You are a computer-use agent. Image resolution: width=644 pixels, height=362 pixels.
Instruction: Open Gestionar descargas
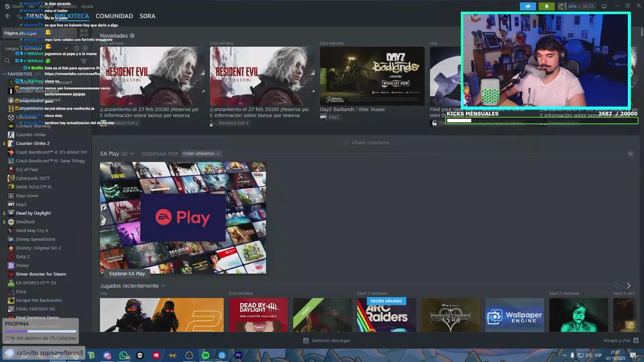click(327, 340)
